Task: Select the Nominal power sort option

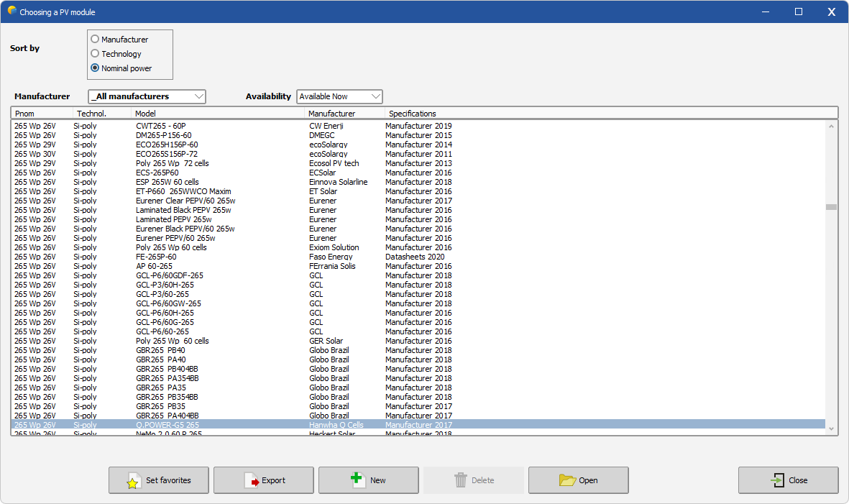Action: coord(95,68)
